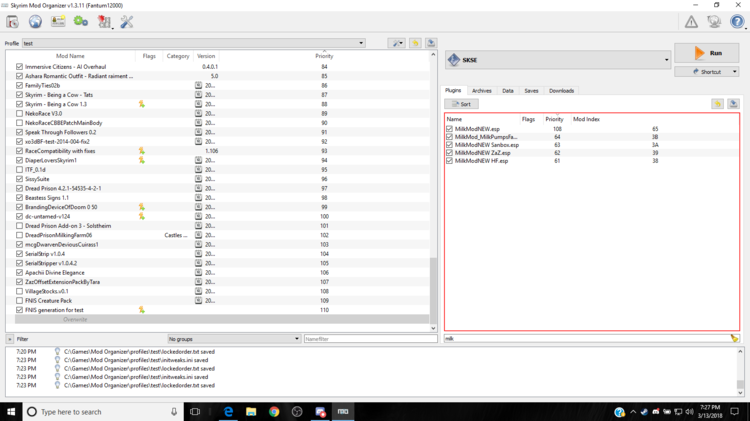Toggle the MilkModNEW.esp plugin checkbox

pos(449,129)
